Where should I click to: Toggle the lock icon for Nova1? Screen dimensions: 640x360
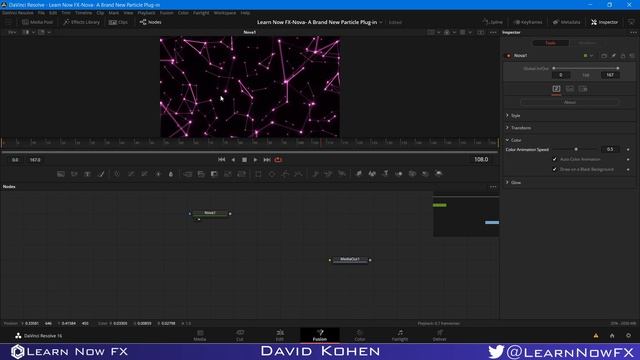[623, 56]
